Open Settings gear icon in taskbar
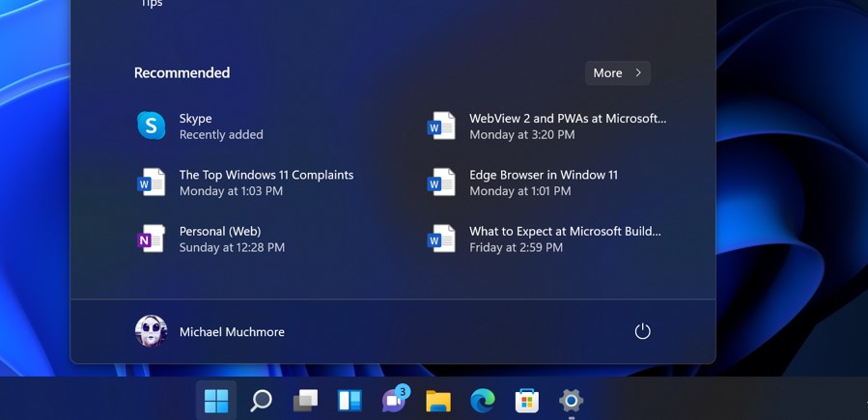 click(x=571, y=400)
